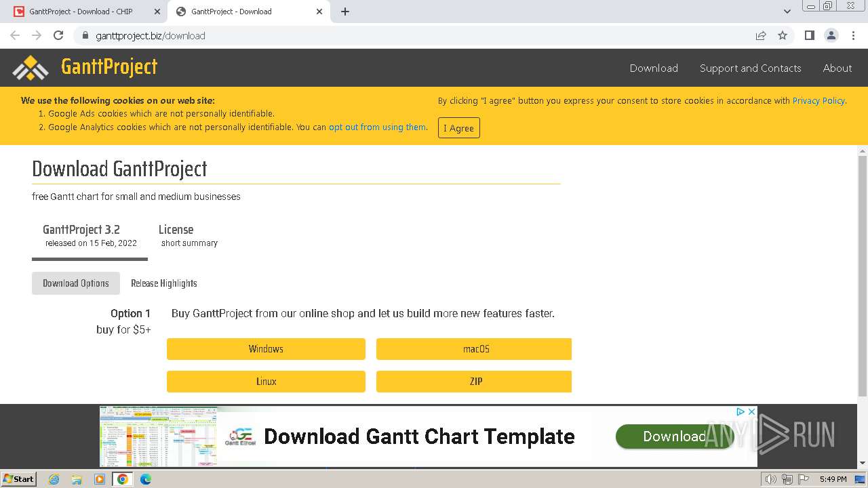Click the GanttProject diamond logo

click(x=31, y=68)
